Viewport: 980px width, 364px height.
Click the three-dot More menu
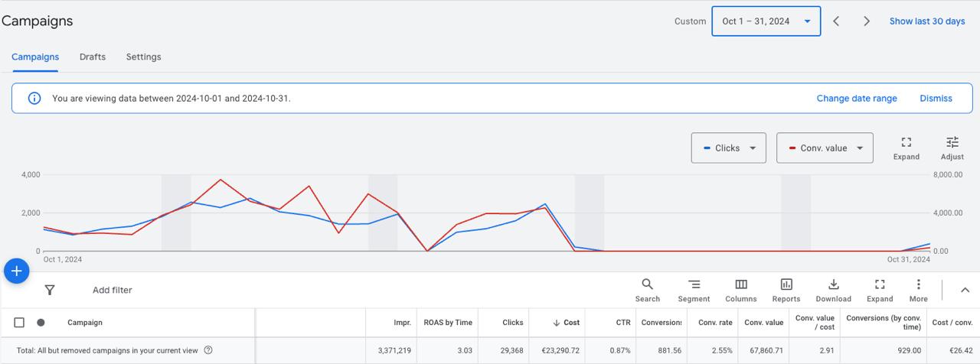(x=918, y=290)
